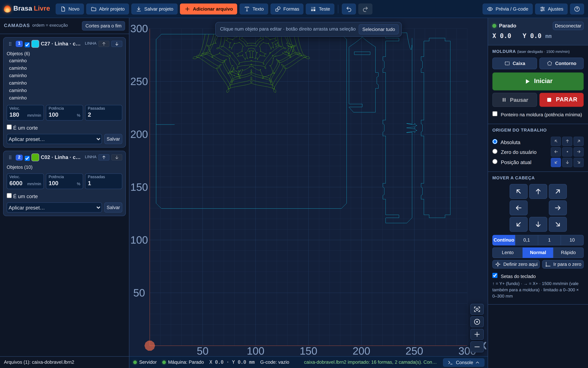The width and height of the screenshot is (588, 368).
Task: Jog head up-left diagonal arrow
Action: [519, 192]
